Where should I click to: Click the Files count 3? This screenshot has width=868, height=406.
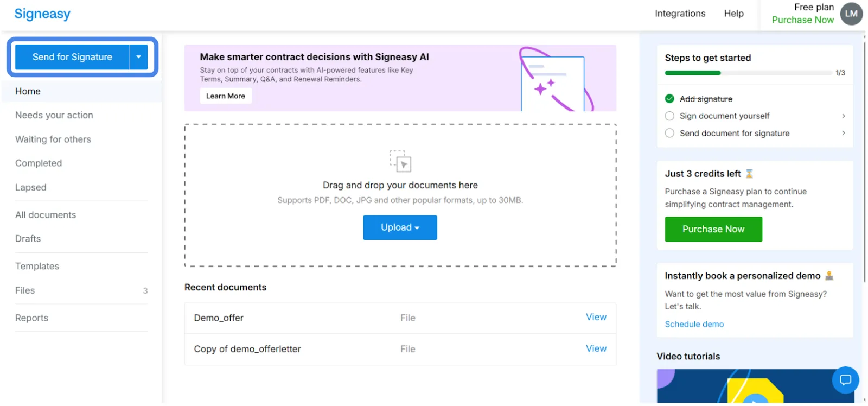[x=145, y=291]
